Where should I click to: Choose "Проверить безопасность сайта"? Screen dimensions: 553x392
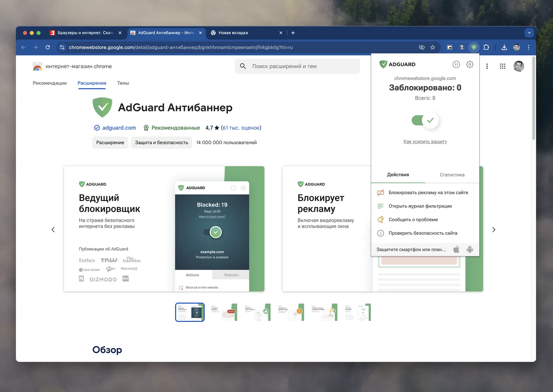pyautogui.click(x=425, y=233)
